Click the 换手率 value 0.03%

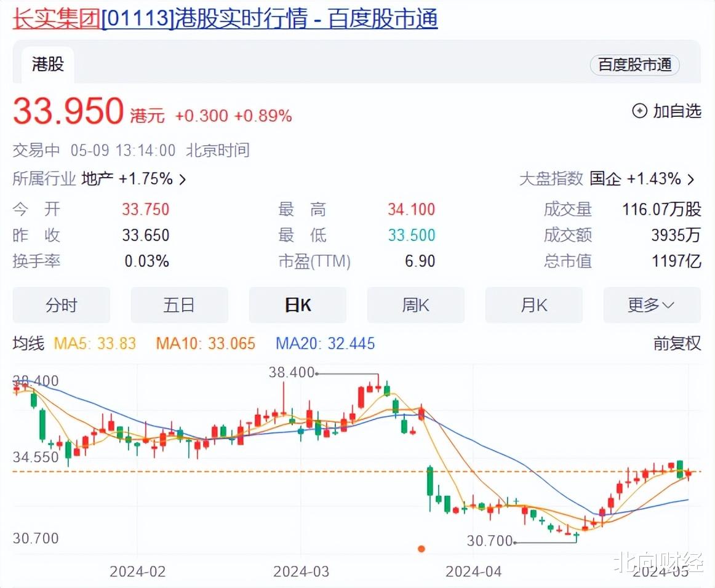[146, 261]
